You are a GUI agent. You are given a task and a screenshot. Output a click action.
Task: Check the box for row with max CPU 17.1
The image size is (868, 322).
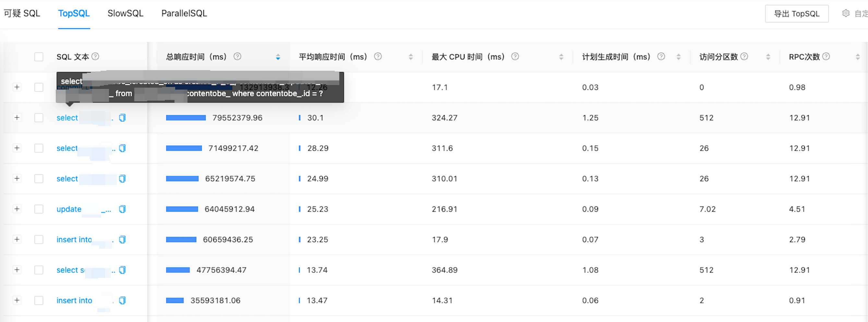tap(39, 87)
